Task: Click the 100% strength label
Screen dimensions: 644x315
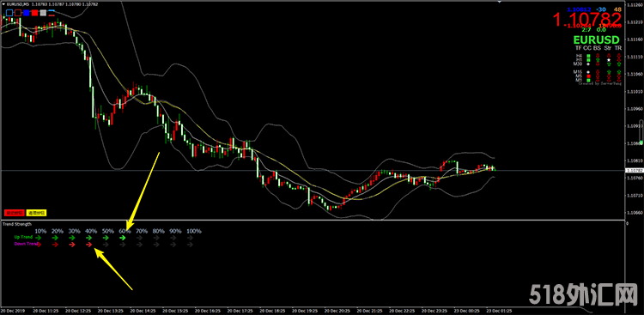Action: pyautogui.click(x=194, y=231)
